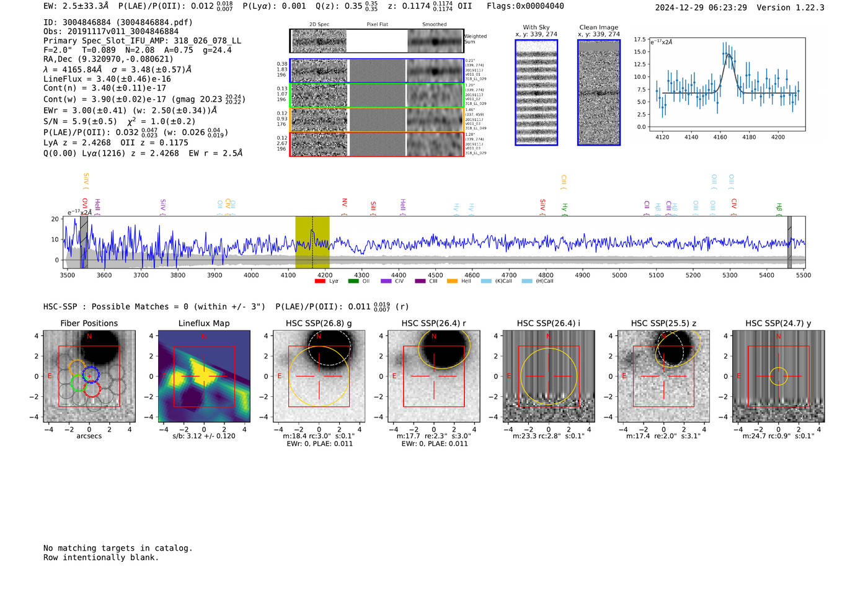Open the Fiber Positions image
The width and height of the screenshot is (868, 591).
click(89, 376)
